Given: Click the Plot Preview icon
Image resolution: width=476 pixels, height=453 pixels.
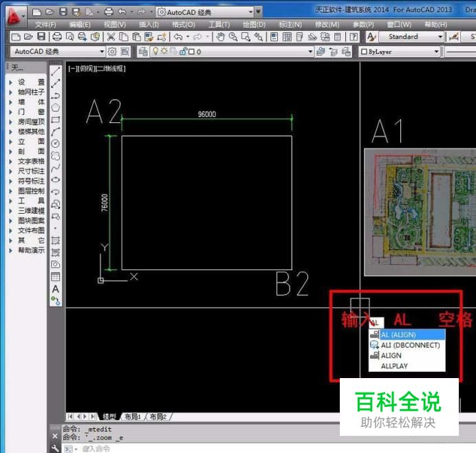Looking at the screenshot, I should (x=70, y=36).
